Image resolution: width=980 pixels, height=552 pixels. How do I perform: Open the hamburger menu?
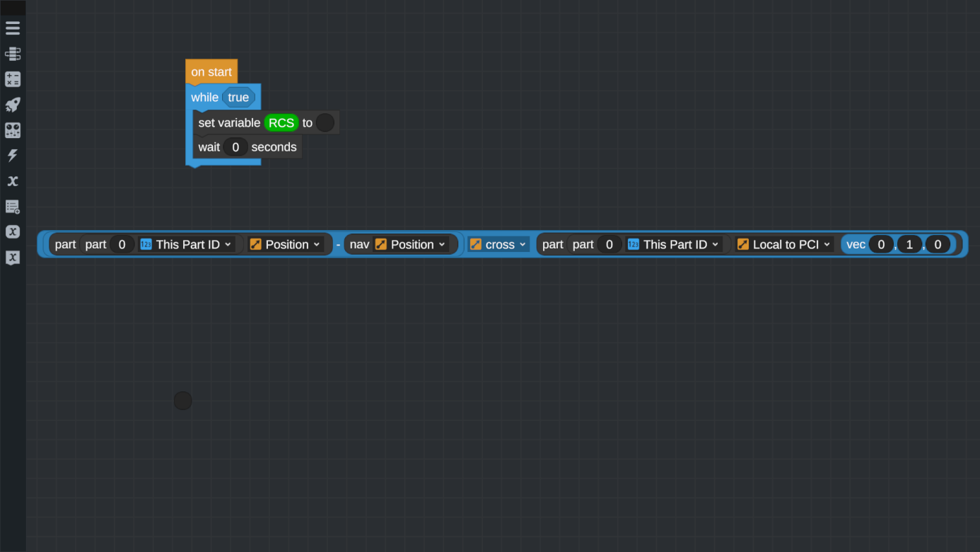(13, 28)
